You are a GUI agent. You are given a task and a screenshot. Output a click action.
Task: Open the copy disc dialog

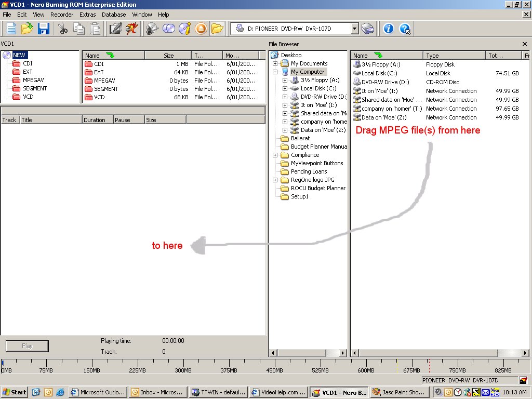169,29
